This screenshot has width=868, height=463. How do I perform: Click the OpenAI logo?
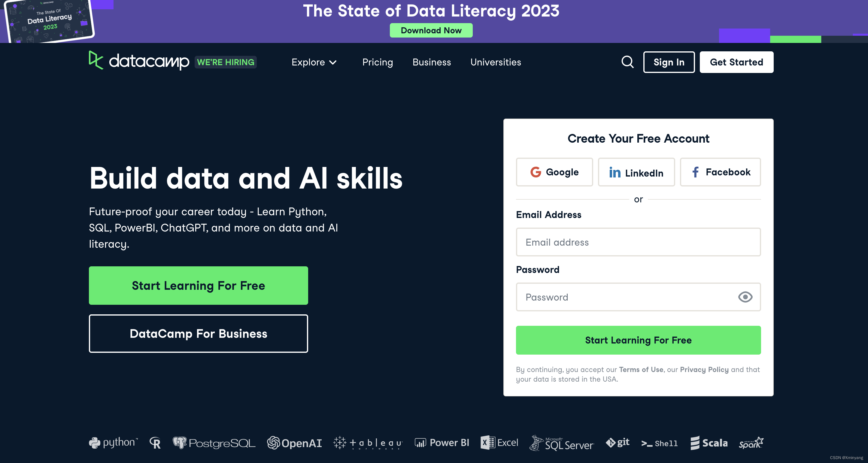[294, 443]
